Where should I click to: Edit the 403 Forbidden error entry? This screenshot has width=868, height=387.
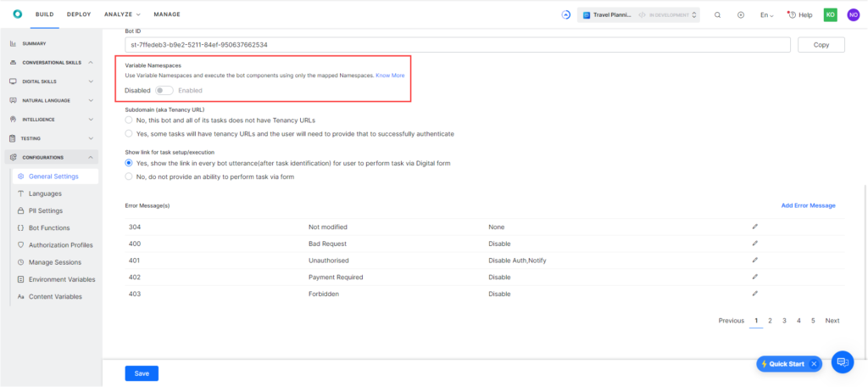(754, 294)
